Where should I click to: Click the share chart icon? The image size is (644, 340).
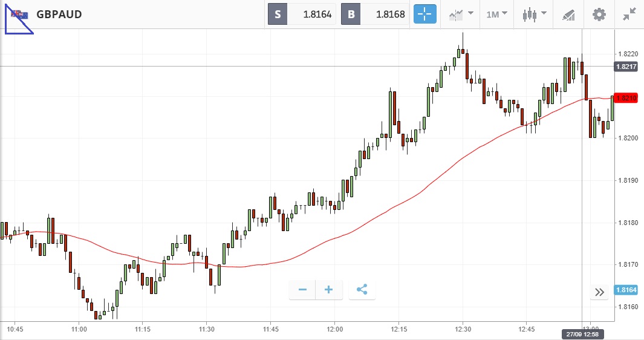point(362,290)
